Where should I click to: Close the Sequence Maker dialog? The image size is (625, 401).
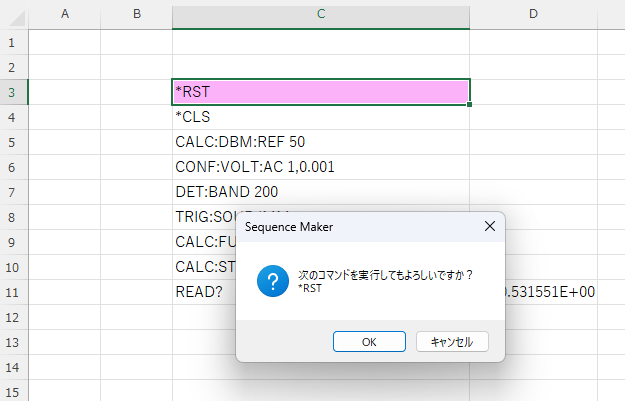pos(490,226)
